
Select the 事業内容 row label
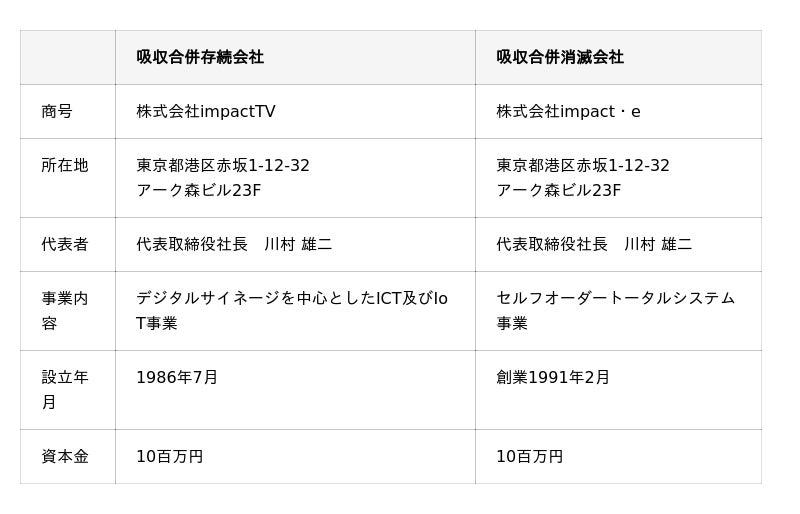pyautogui.click(x=65, y=310)
